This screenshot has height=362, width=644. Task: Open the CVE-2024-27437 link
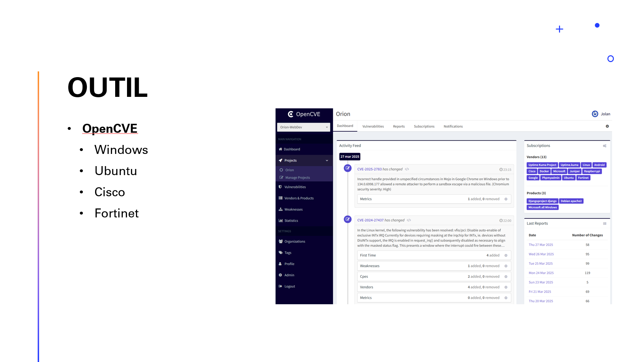(370, 220)
